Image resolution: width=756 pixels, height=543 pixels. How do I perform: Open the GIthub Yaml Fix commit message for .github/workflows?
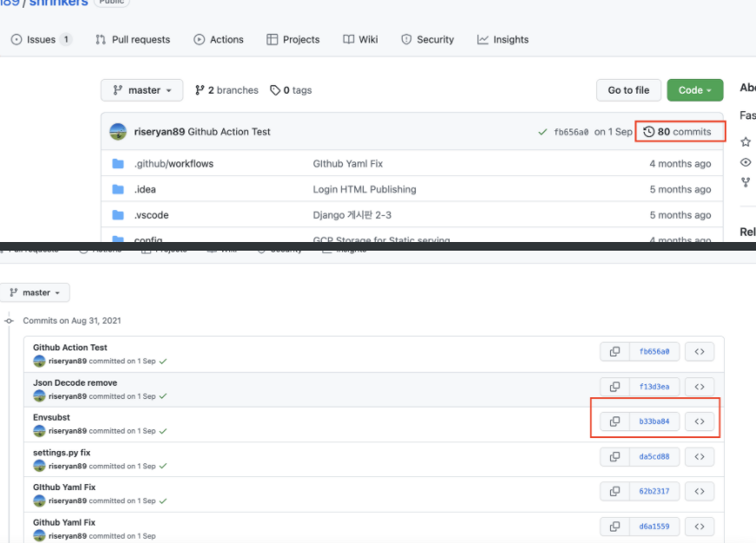pyautogui.click(x=348, y=164)
